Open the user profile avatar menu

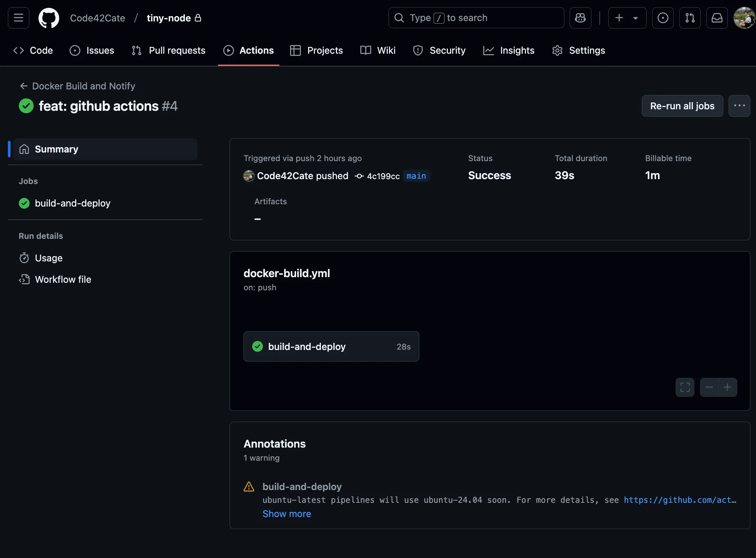744,18
